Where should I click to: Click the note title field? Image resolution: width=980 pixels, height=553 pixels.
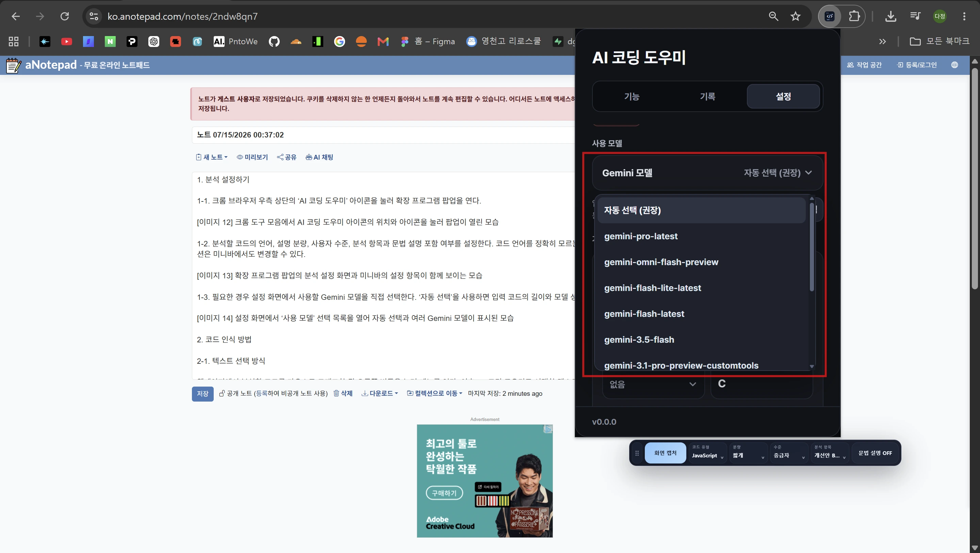(383, 135)
